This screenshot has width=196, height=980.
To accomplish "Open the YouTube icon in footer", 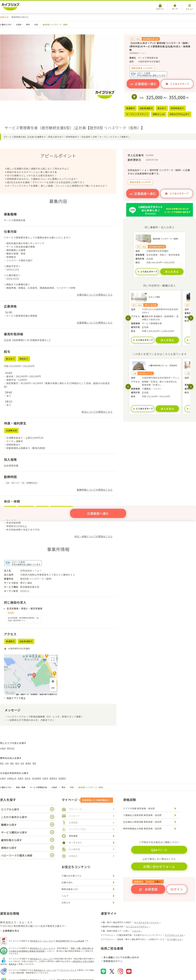I will point(129,971).
